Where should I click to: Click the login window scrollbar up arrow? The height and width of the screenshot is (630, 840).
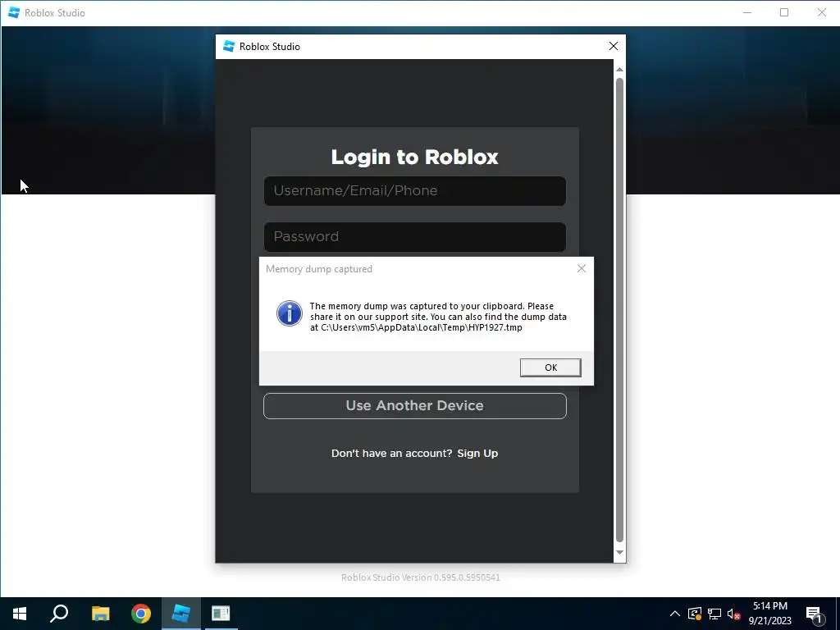click(x=619, y=70)
